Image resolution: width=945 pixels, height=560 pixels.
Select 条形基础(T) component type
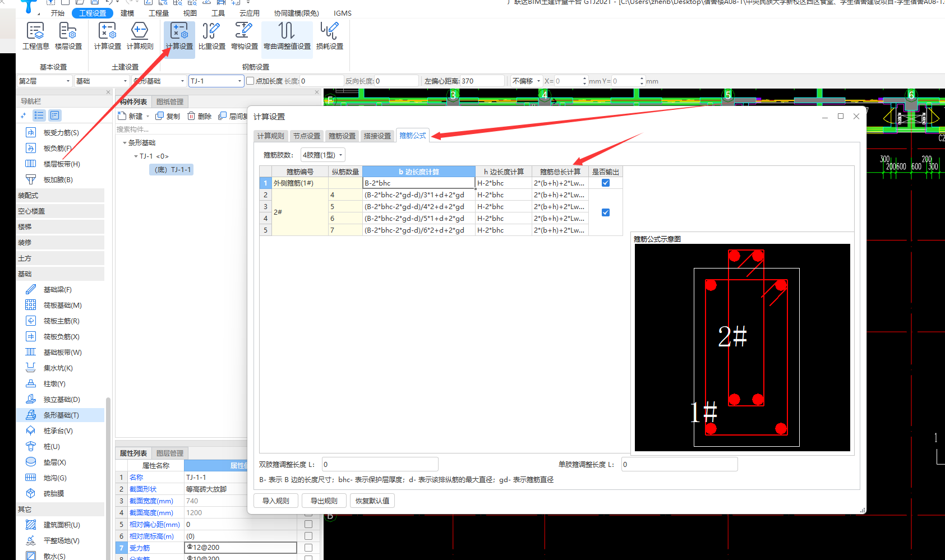(61, 415)
